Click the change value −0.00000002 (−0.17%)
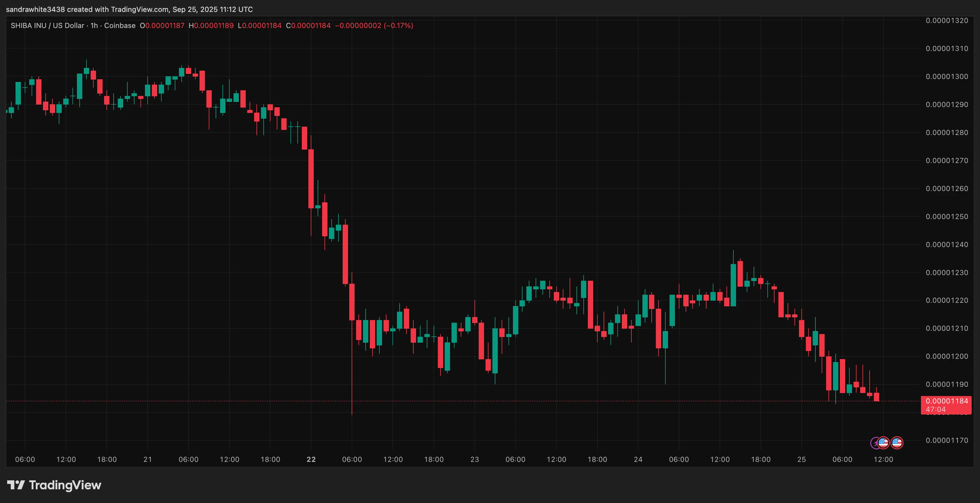Viewport: 980px width, 503px height. pyautogui.click(x=374, y=25)
